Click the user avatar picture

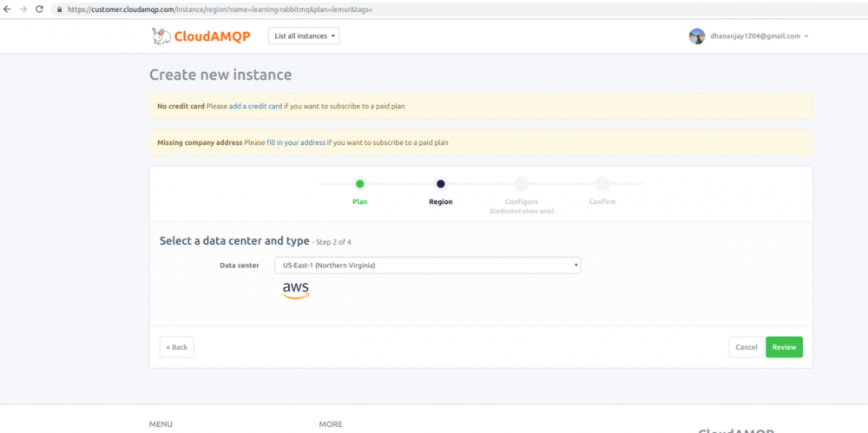tap(697, 36)
